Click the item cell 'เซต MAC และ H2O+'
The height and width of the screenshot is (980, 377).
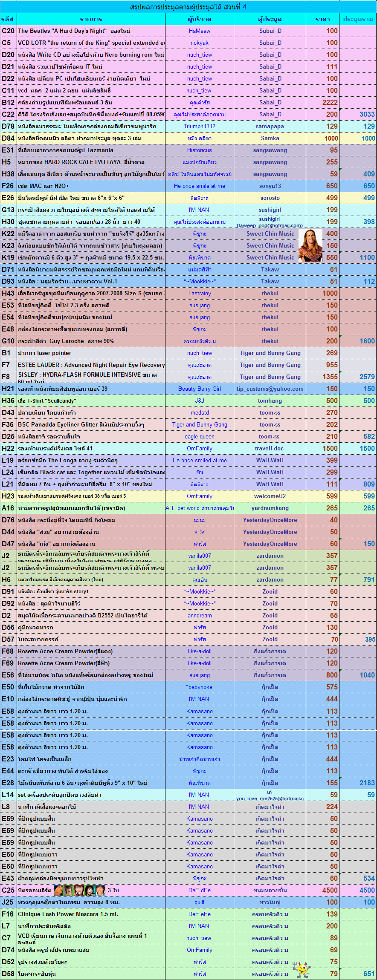pyautogui.click(x=91, y=186)
